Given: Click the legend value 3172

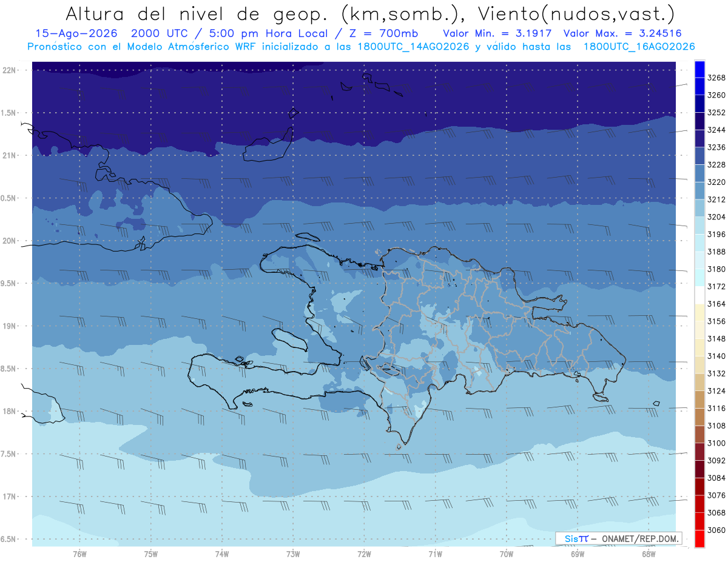Looking at the screenshot, I should tap(716, 286).
